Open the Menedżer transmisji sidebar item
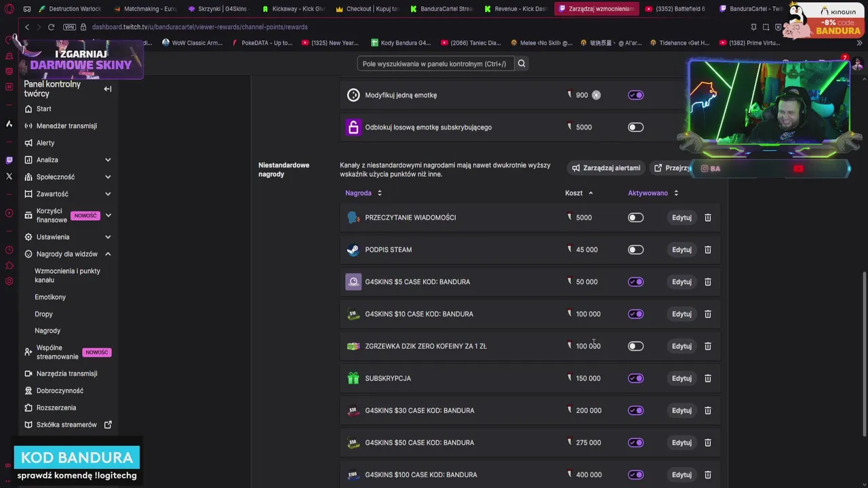The height and width of the screenshot is (488, 868). pos(66,126)
